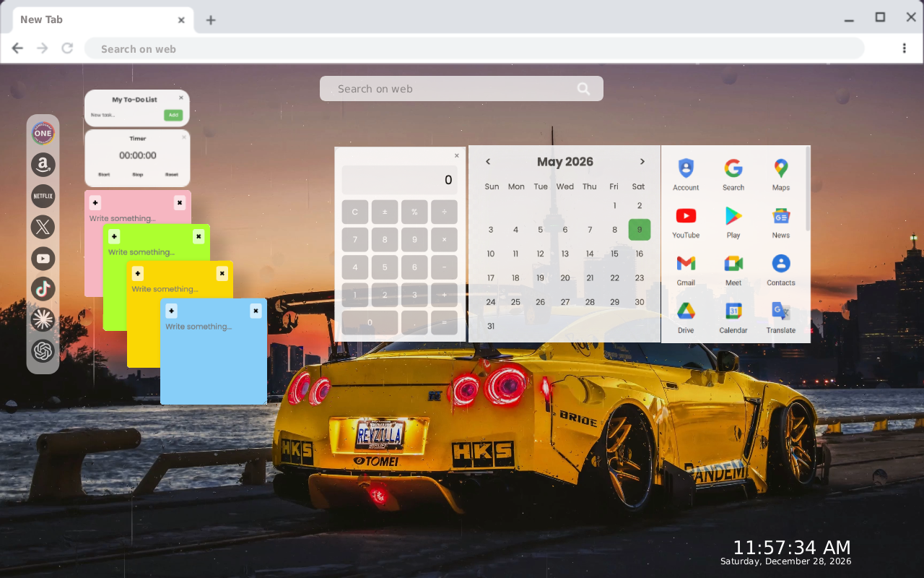The height and width of the screenshot is (578, 924).
Task: Add a new note from the blue sticky note
Action: 171,311
